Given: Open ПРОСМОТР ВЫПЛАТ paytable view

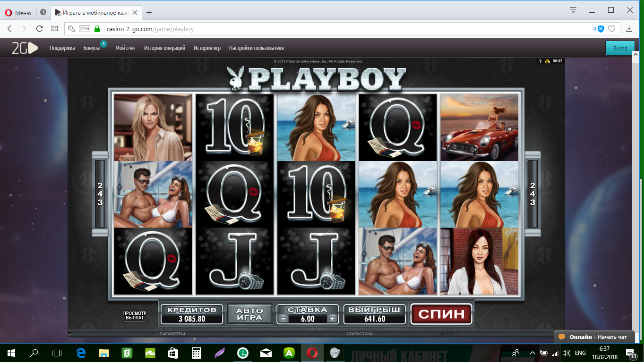Looking at the screenshot, I should pyautogui.click(x=135, y=316).
